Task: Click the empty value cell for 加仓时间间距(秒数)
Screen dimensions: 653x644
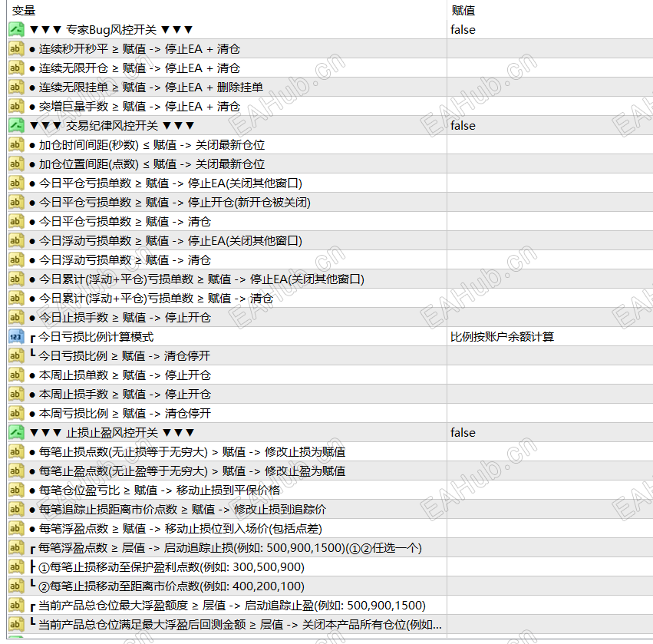Action: tap(549, 144)
